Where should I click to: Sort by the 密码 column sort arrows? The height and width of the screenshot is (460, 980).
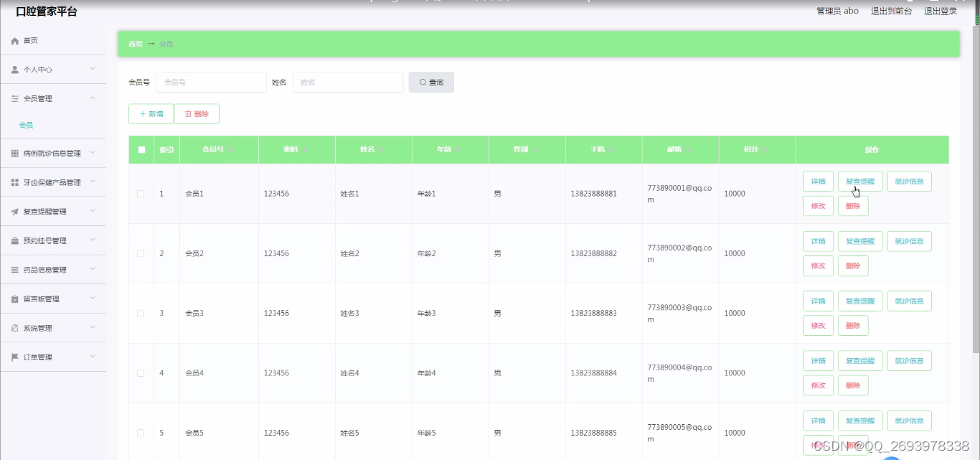(x=304, y=150)
